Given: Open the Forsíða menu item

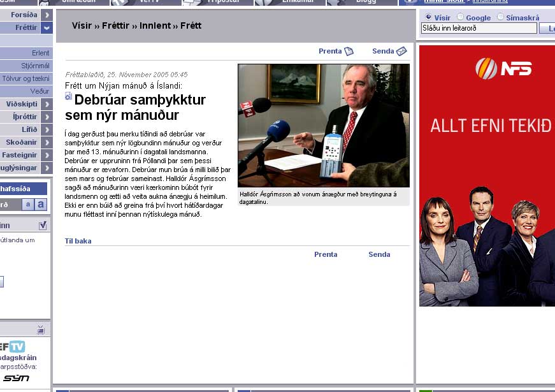Looking at the screenshot, I should (x=20, y=15).
